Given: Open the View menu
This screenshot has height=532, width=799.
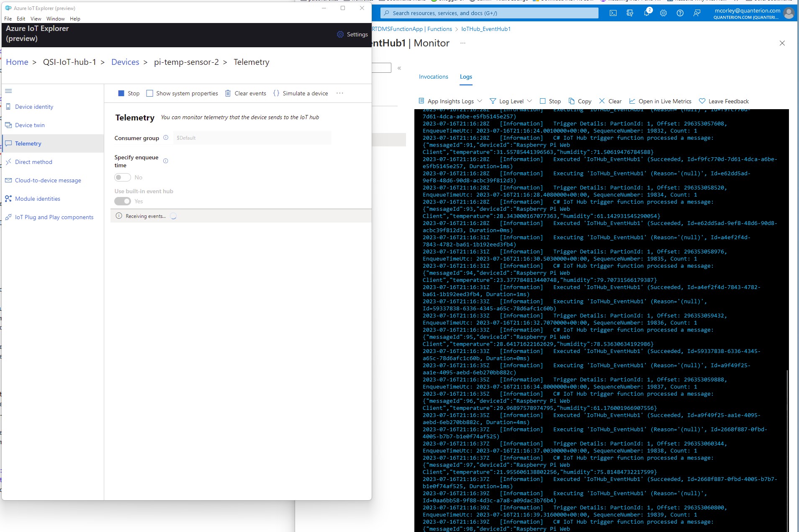Looking at the screenshot, I should (x=36, y=19).
